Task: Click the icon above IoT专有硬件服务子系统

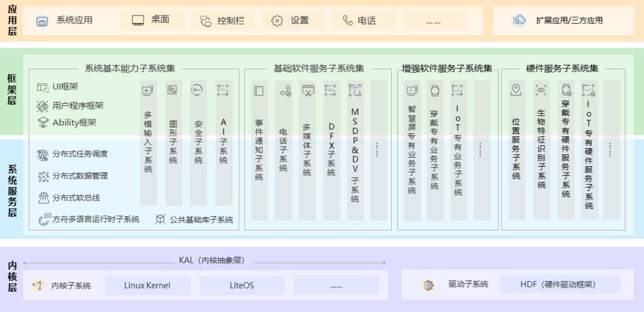Action: (x=588, y=90)
